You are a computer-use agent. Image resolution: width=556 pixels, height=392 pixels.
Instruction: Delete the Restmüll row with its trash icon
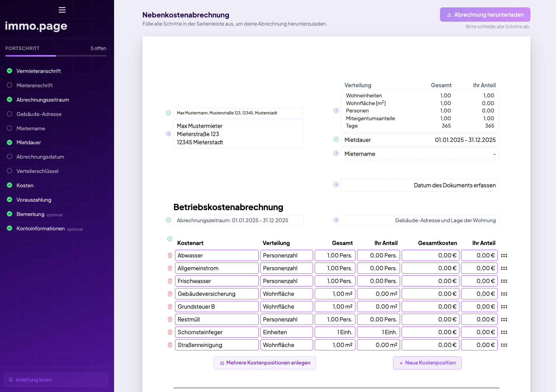(170, 319)
